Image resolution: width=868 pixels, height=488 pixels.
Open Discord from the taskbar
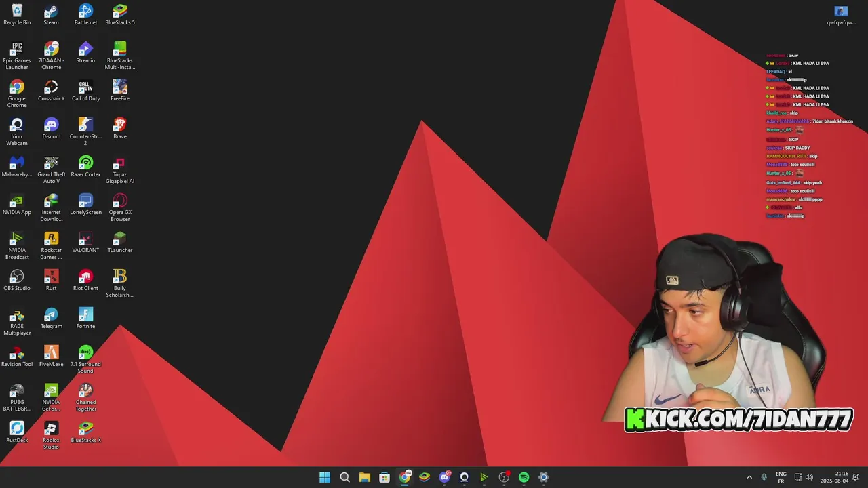coord(444,477)
